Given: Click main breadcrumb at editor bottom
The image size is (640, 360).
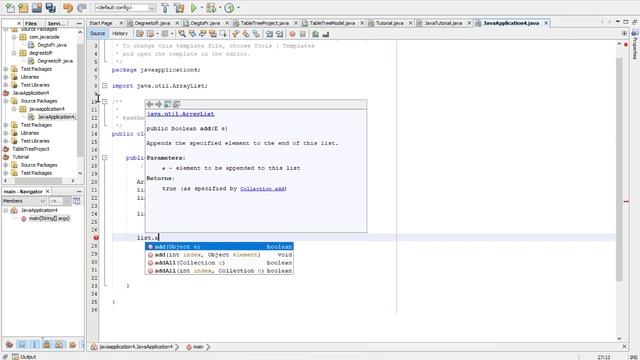Looking at the screenshot, I should [198, 347].
